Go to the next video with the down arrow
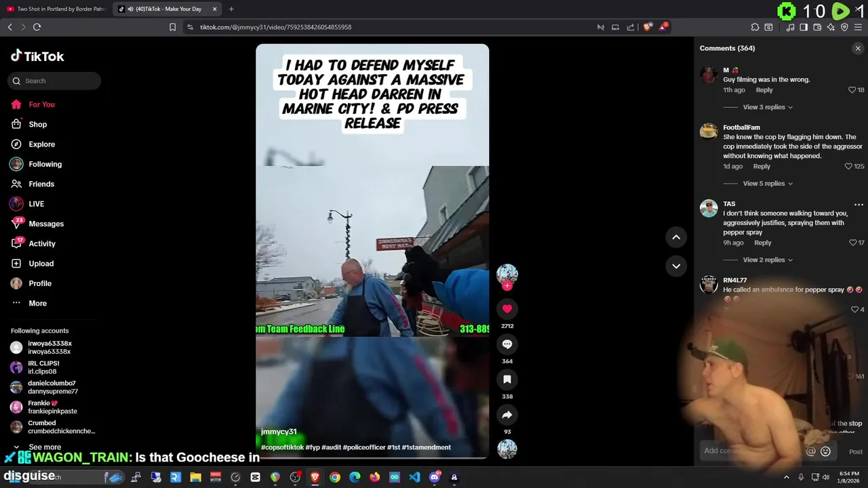 [676, 266]
